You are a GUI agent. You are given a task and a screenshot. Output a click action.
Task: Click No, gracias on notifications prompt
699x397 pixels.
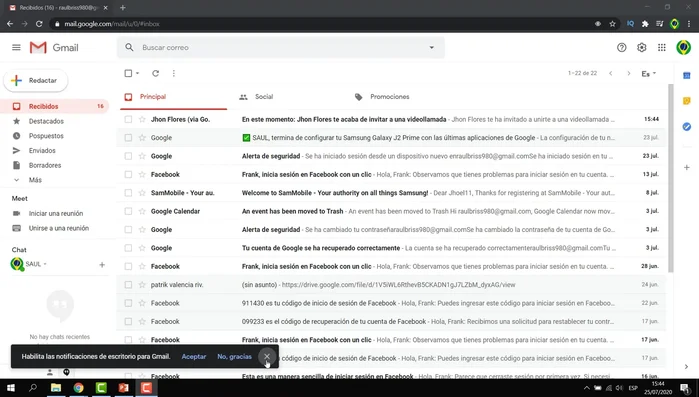click(234, 356)
